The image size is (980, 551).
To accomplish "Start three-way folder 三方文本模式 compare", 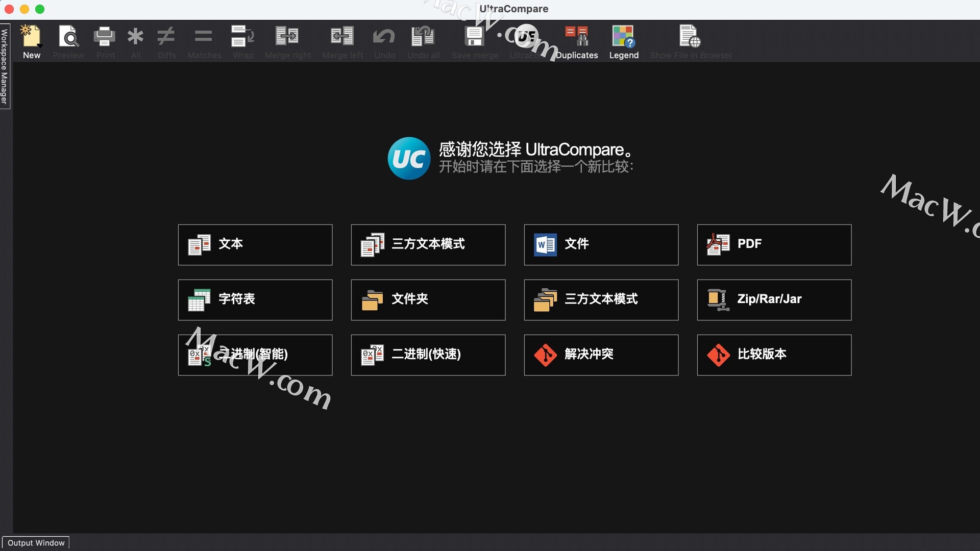I will [601, 300].
